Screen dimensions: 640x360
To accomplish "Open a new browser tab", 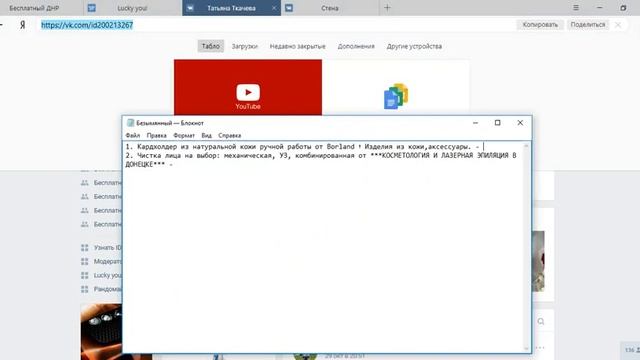I will tap(387, 8).
